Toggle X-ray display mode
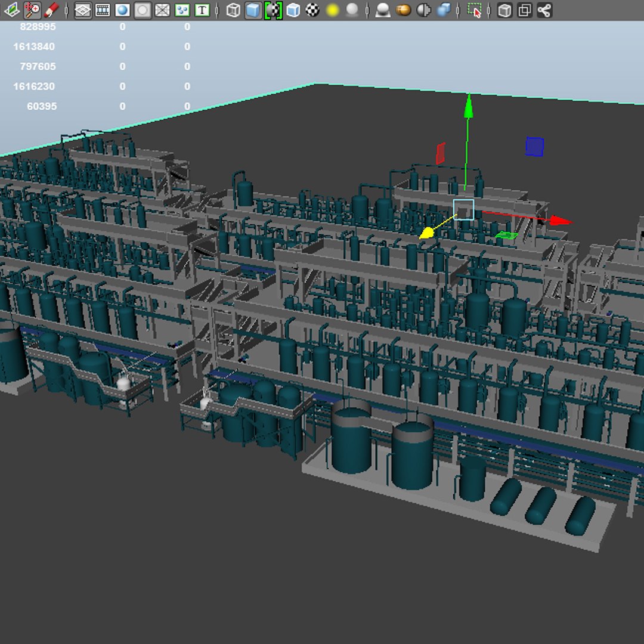The image size is (644, 644). point(504,10)
